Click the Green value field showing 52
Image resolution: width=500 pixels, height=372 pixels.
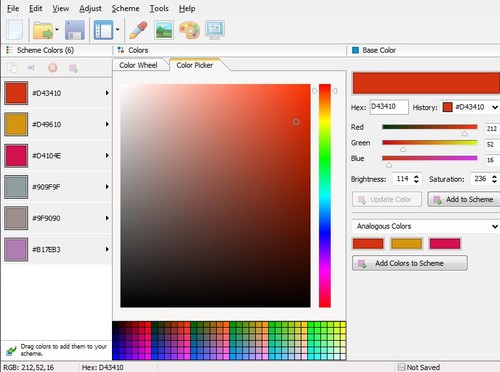tap(493, 144)
